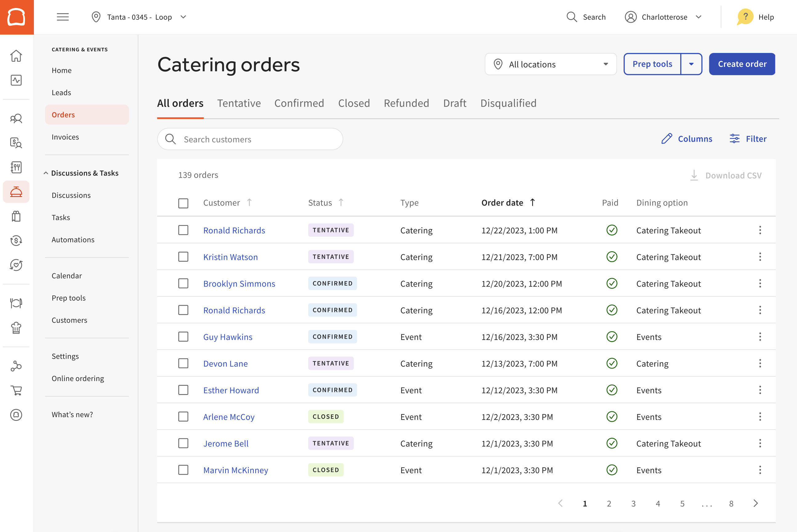Image resolution: width=797 pixels, height=532 pixels.
Task: Click the chef hat icon in rail
Action: [16, 328]
